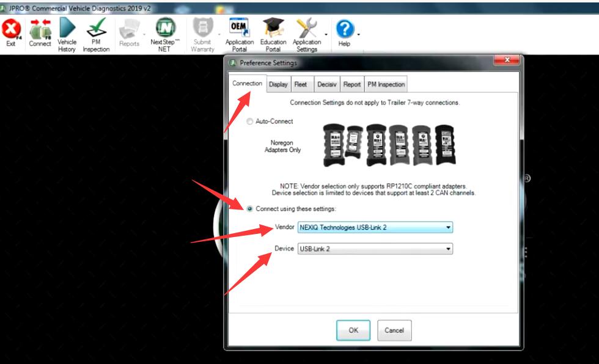Viewport: 599px width, 364px height.
Task: Click OK in Preference Settings
Action: [353, 330]
